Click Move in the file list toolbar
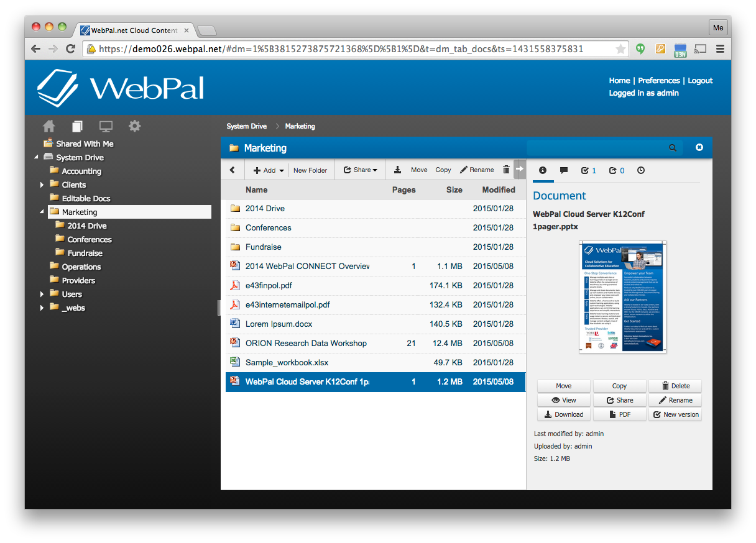756x543 pixels. [x=419, y=170]
